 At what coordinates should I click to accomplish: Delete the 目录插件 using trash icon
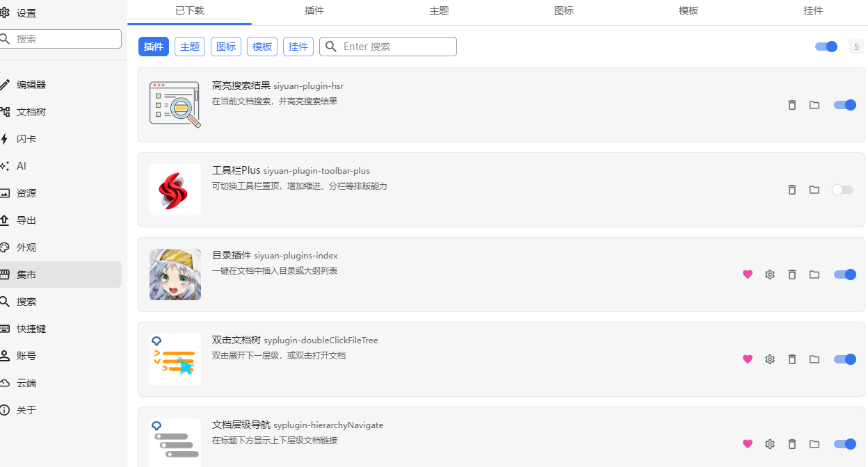791,275
